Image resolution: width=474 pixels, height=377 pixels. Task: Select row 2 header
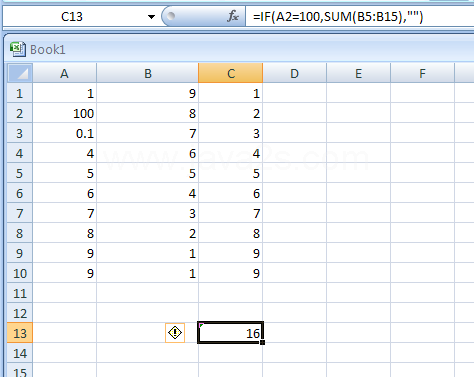click(20, 113)
